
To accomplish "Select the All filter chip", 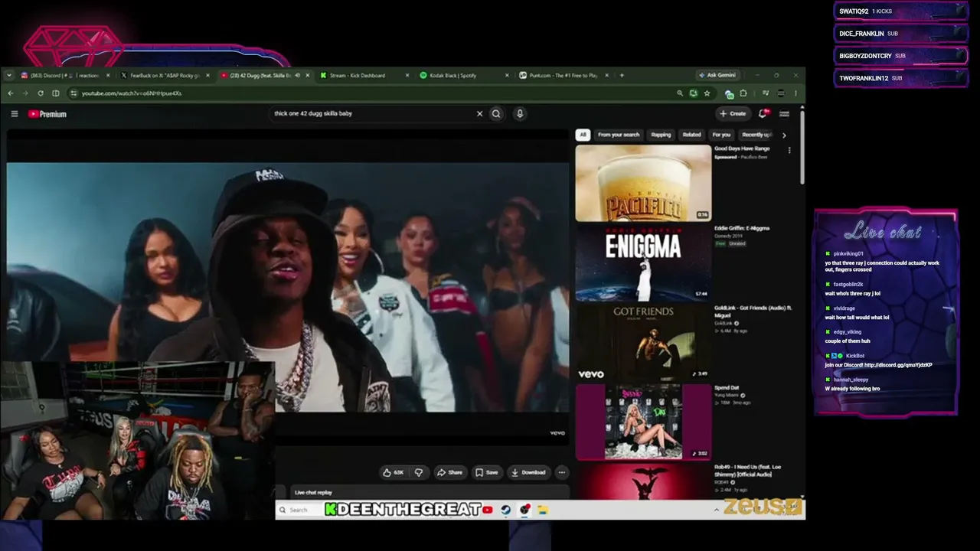I will click(583, 135).
